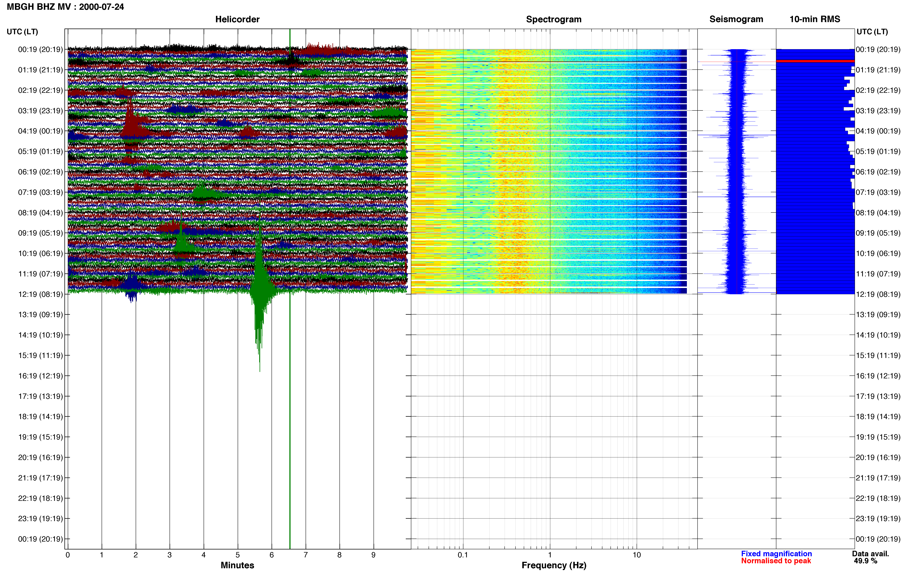The height and width of the screenshot is (578, 924).
Task: Click the right '20:19 (16:19)' time label
Action: click(878, 457)
